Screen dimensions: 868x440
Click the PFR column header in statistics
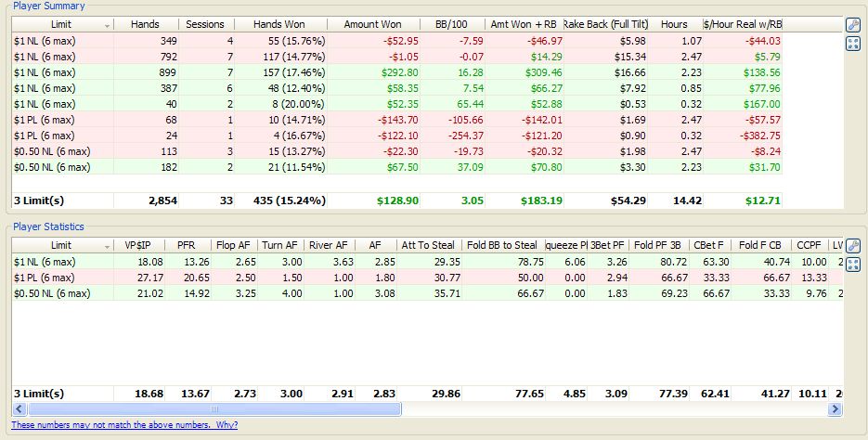(x=187, y=245)
